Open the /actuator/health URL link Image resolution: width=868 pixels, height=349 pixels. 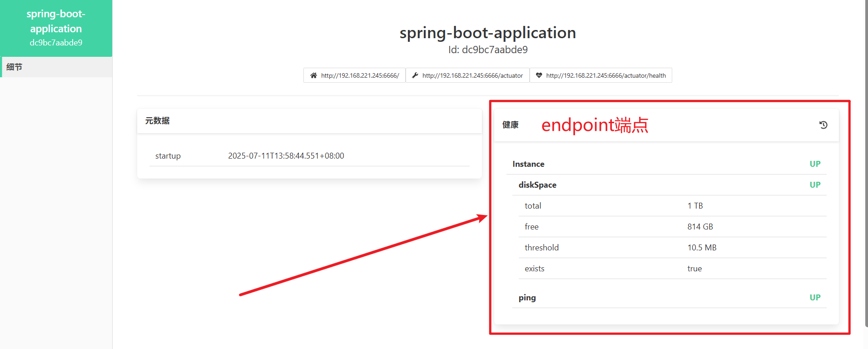(600, 75)
